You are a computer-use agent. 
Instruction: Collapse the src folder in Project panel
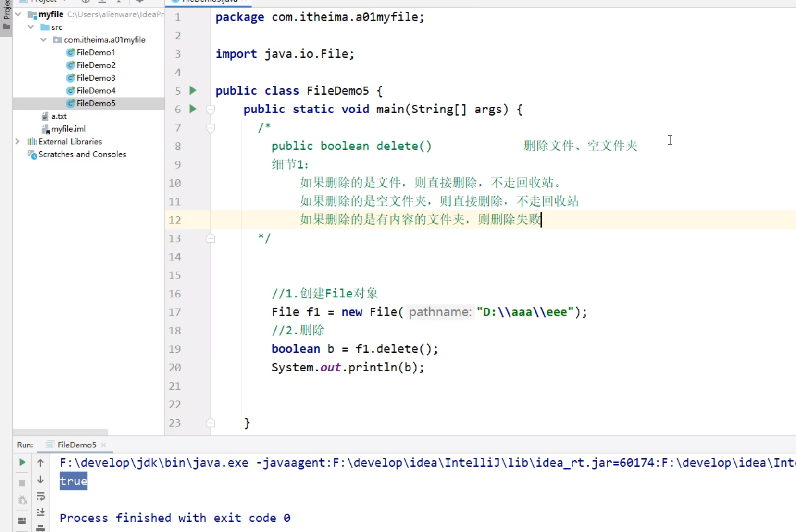[31, 27]
